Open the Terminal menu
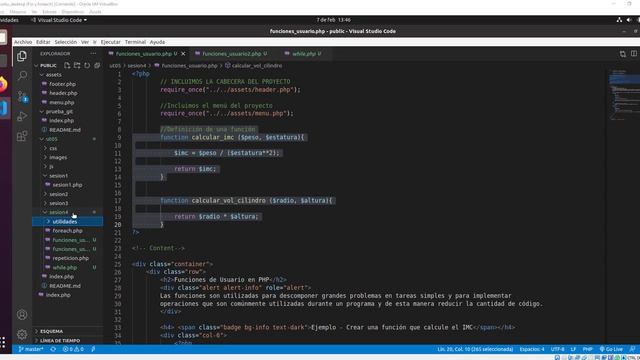Viewport: 640px width, 360px height. (135, 42)
